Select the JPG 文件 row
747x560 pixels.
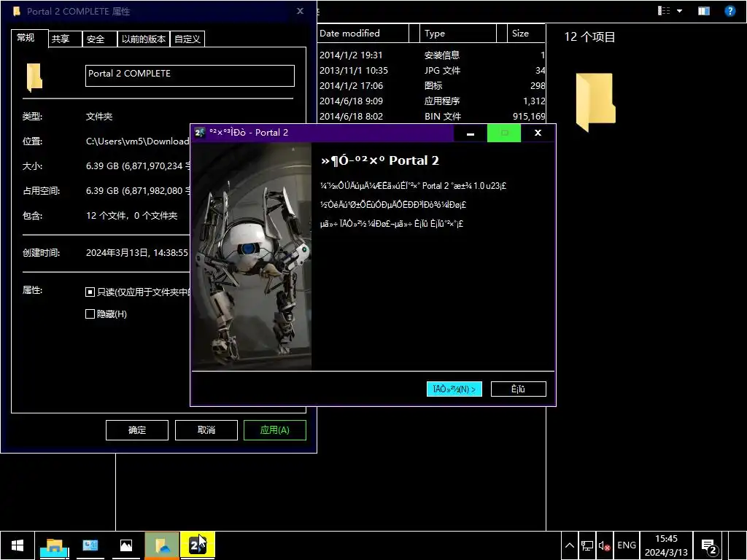point(432,71)
